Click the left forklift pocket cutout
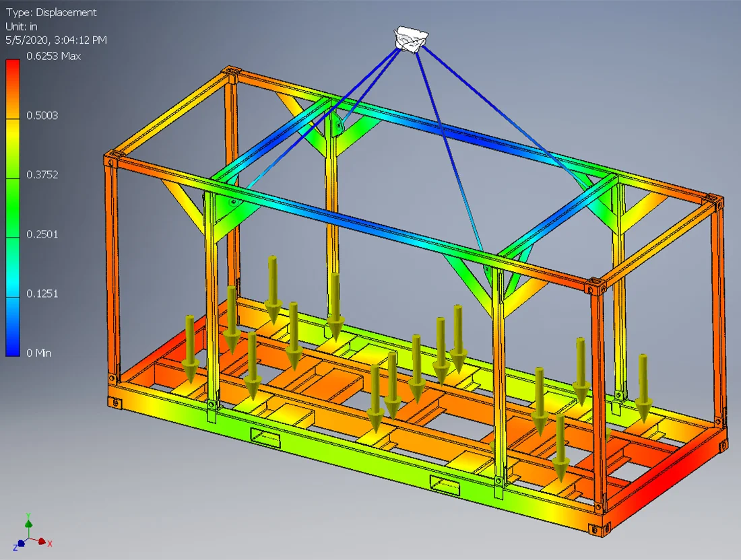This screenshot has width=741, height=560. [x=265, y=438]
